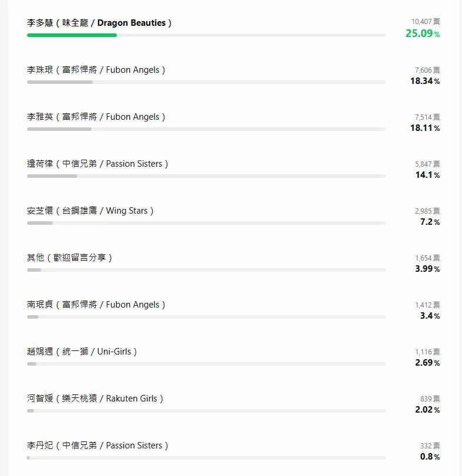Click the 839 票 vote count
Screen dimensions: 462x476
coord(430,399)
